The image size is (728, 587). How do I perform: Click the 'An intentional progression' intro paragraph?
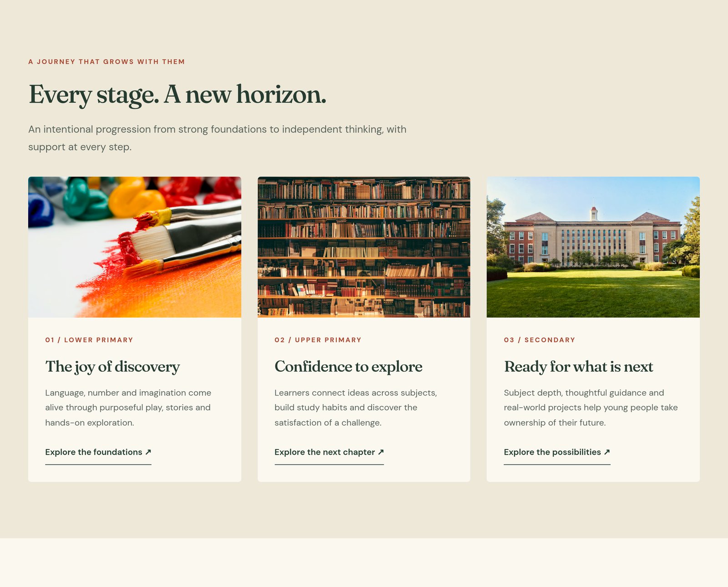click(x=217, y=138)
